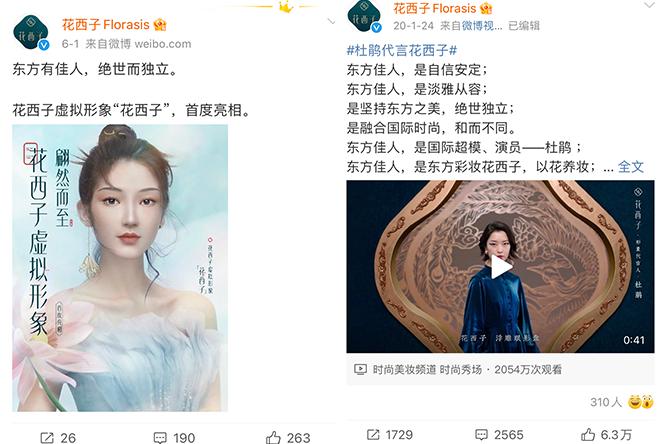Expand the left post options chevron

(x=331, y=21)
